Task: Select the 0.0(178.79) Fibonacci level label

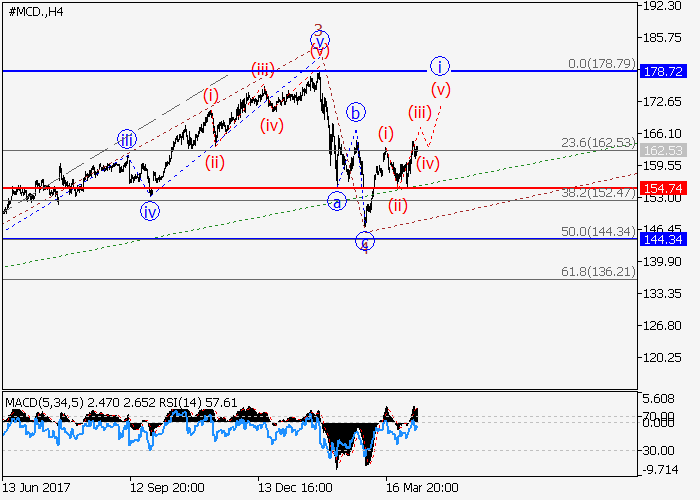Action: point(601,63)
